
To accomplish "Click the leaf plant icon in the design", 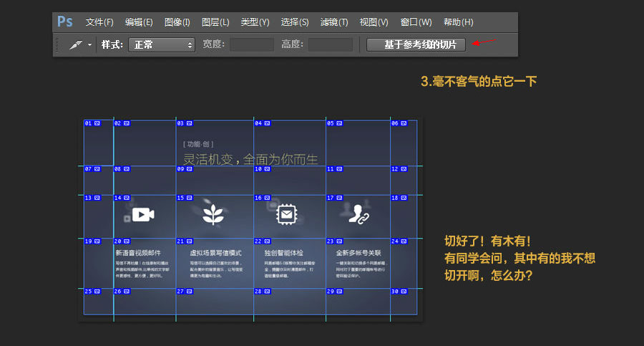I will point(213,214).
